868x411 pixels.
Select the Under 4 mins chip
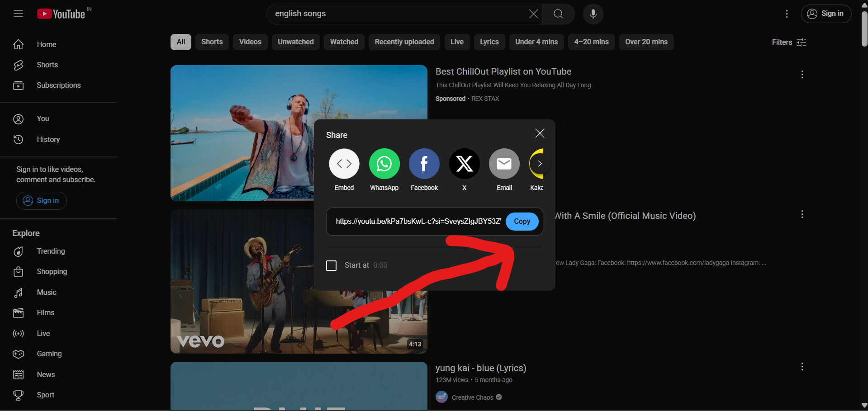[x=536, y=42]
